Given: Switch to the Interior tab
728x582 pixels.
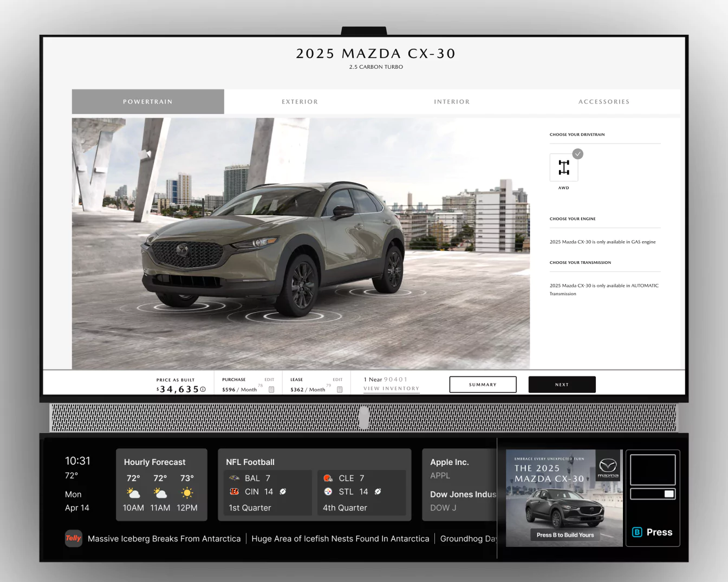Looking at the screenshot, I should click(452, 101).
